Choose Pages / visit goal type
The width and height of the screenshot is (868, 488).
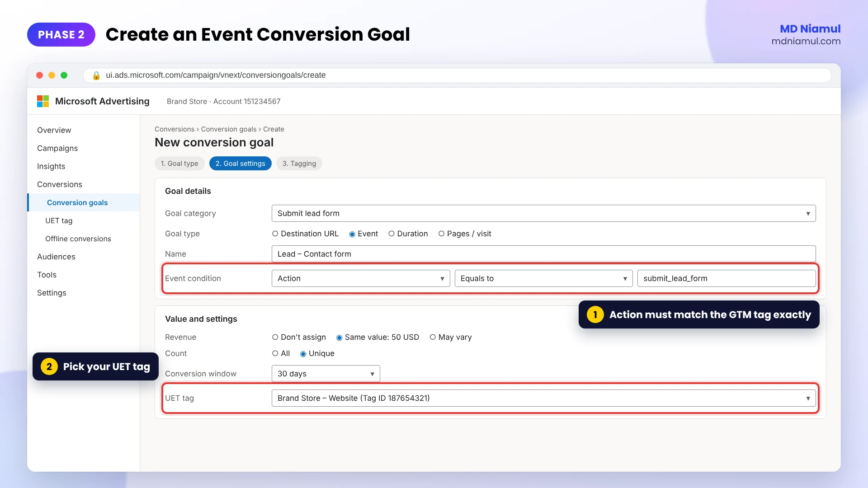465,234
